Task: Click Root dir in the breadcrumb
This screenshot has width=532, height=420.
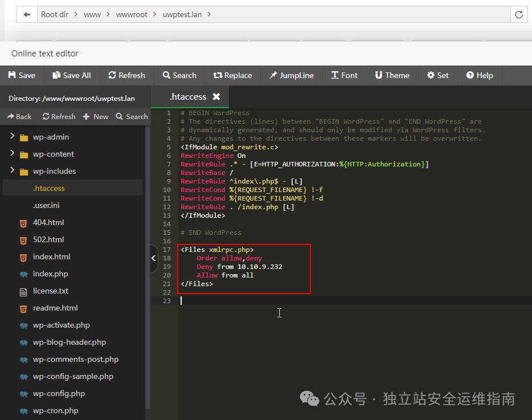Action: [x=55, y=15]
